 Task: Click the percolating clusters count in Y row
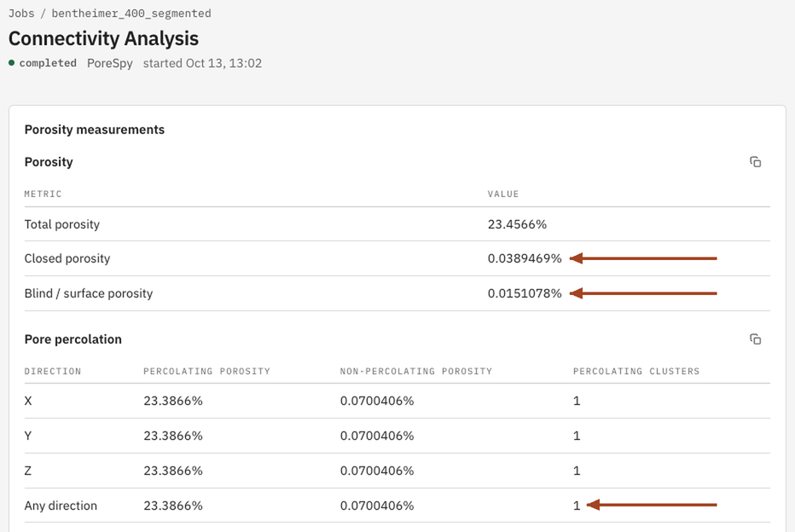(x=577, y=436)
